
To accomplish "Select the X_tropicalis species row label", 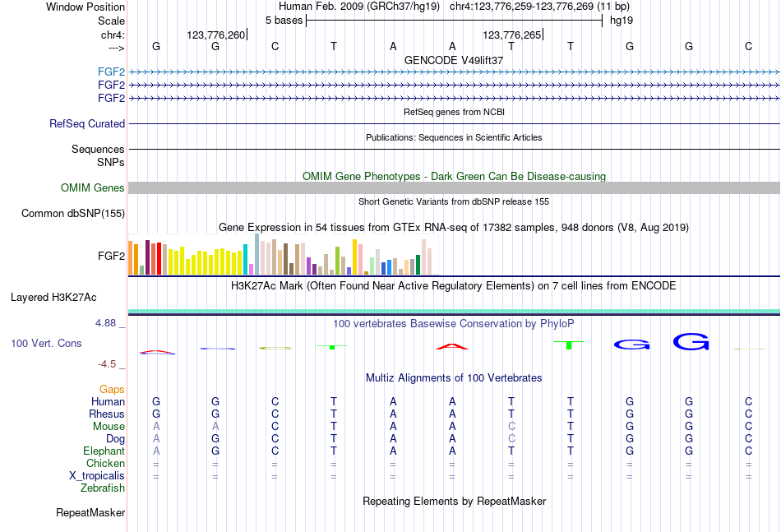I will pos(97,476).
